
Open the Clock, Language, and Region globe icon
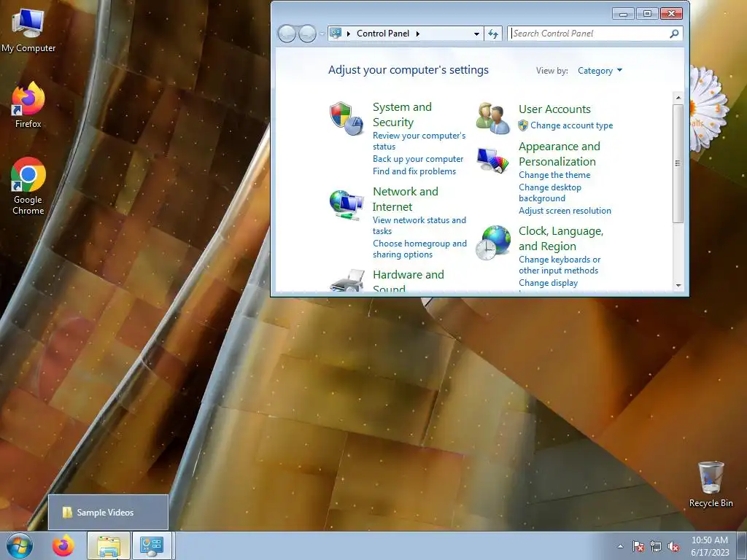point(493,242)
